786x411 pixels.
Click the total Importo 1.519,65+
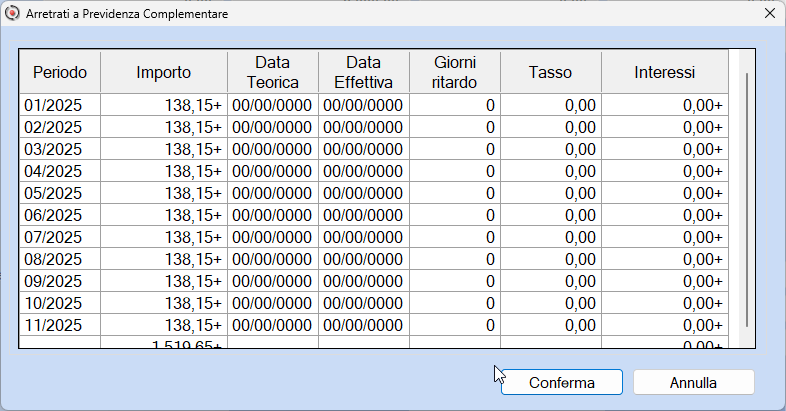point(164,343)
